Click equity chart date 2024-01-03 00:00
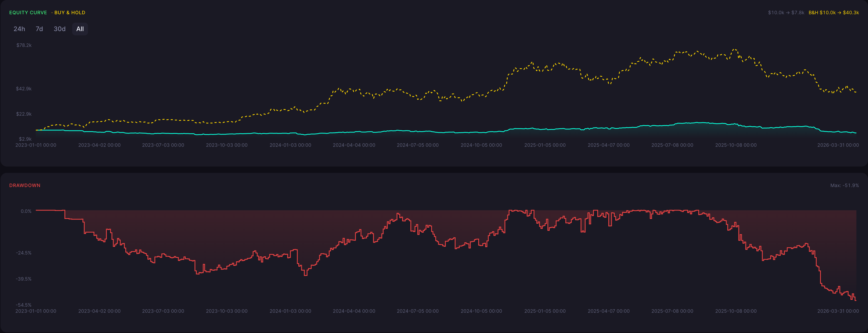 coord(290,145)
